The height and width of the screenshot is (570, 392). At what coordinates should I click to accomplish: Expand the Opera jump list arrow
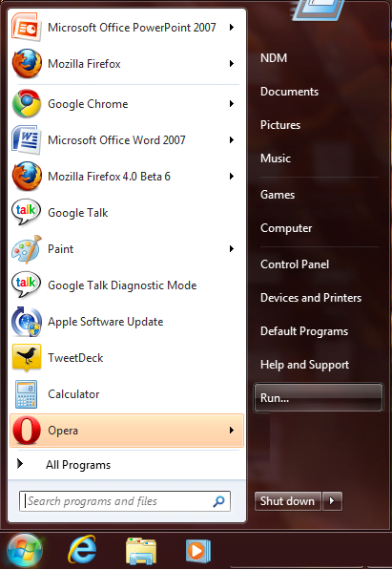click(x=232, y=431)
